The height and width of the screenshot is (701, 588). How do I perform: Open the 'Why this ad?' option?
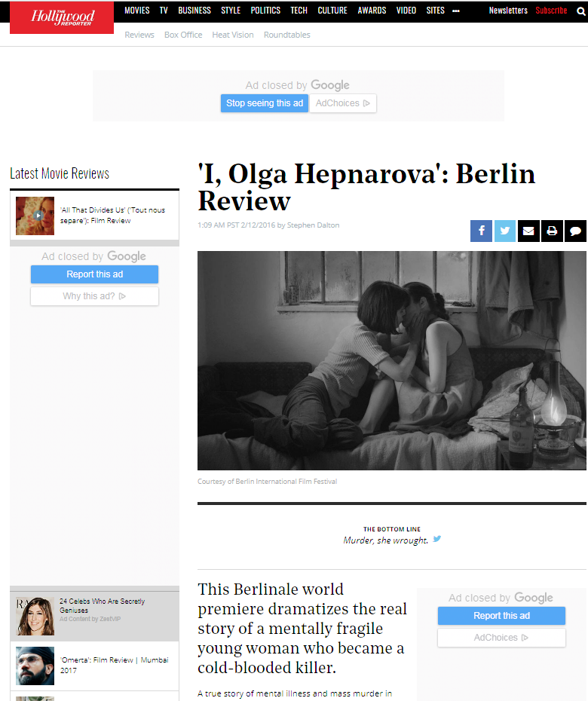(94, 296)
